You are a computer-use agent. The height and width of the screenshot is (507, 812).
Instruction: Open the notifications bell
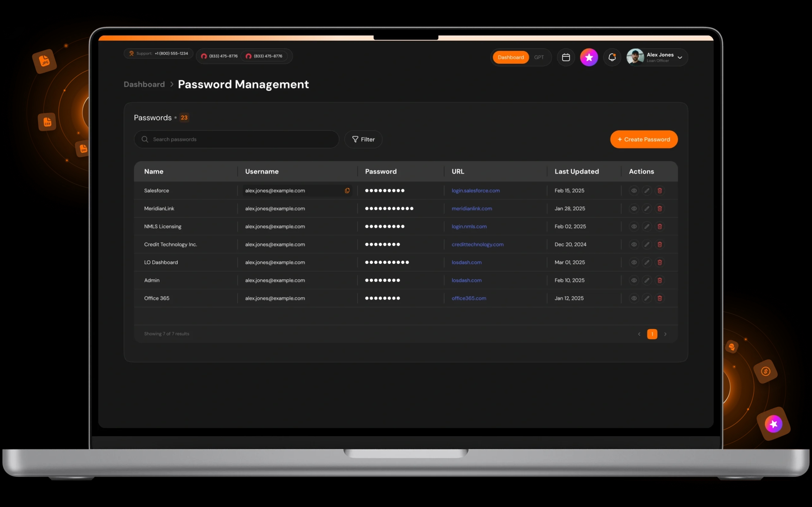click(x=612, y=57)
